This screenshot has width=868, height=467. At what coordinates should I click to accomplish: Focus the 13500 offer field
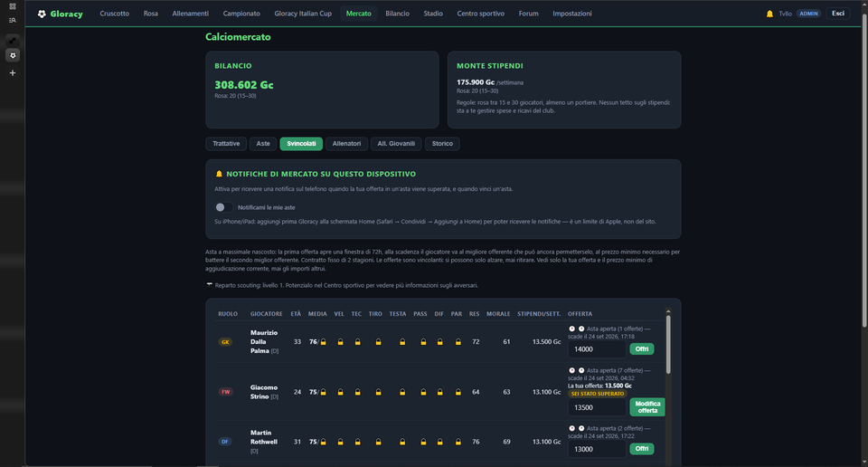(597, 407)
